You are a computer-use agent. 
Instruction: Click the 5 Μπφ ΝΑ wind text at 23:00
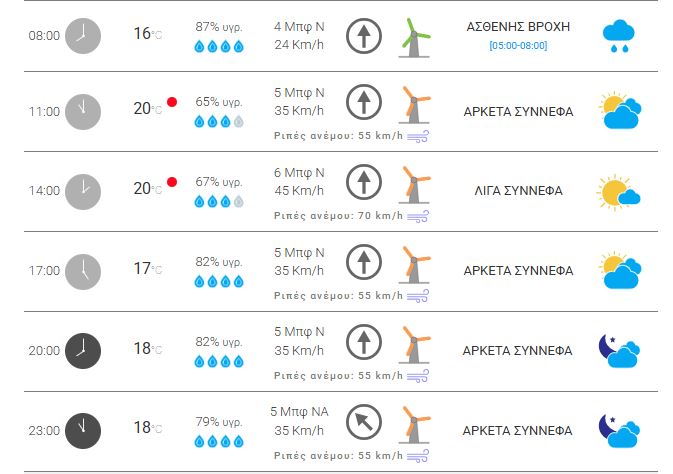tap(299, 411)
